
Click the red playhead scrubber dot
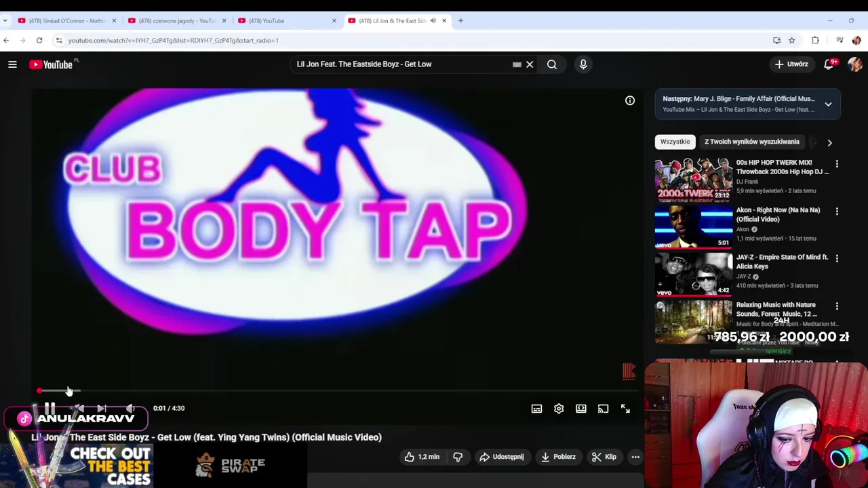click(x=39, y=391)
